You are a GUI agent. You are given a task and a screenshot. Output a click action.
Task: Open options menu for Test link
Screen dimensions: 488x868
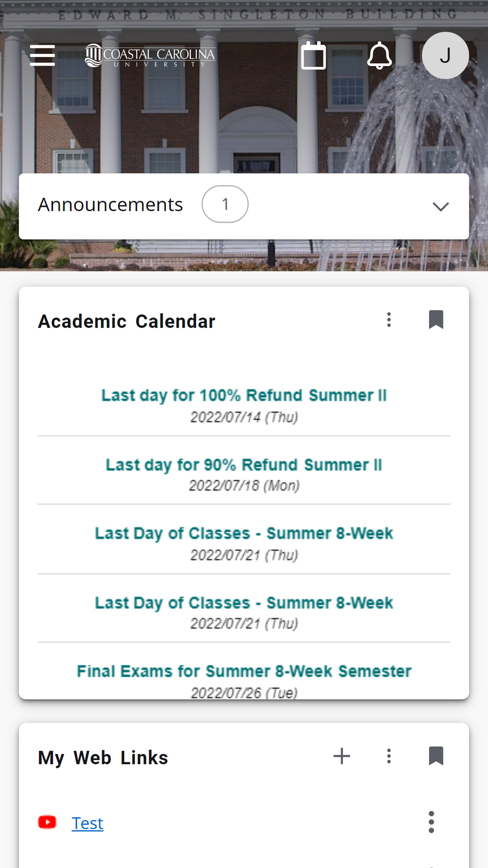click(x=431, y=823)
